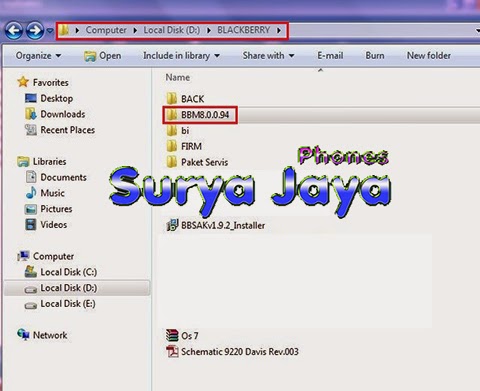480x391 pixels.
Task: Select the Os 7 archive icon
Action: coord(172,335)
